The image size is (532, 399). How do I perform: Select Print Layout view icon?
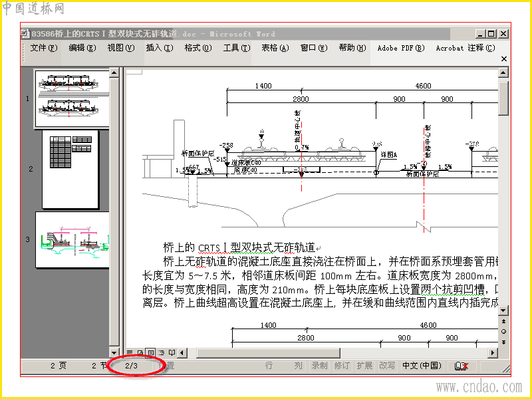(x=151, y=353)
